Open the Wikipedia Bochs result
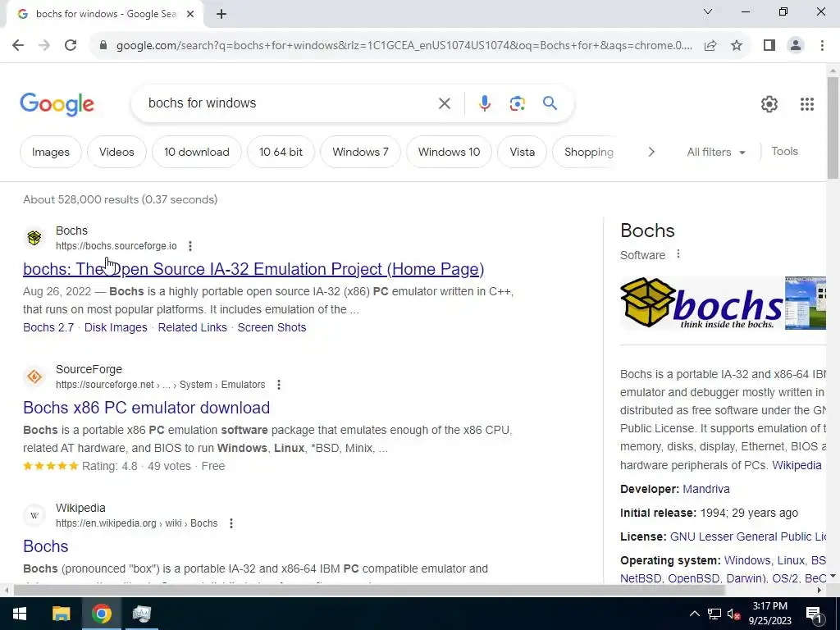This screenshot has width=840, height=630. (x=46, y=546)
